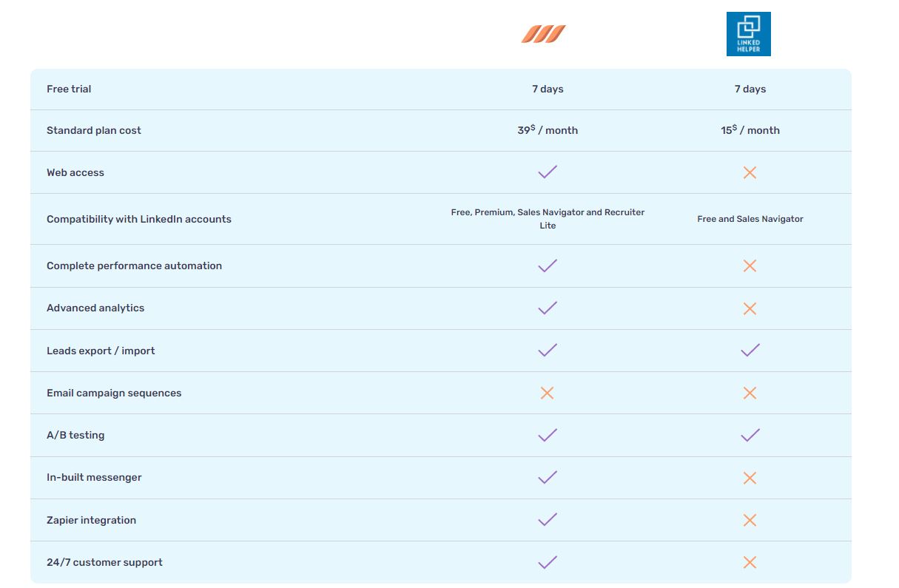This screenshot has height=588, width=899.
Task: Click the Standard plan cost label
Action: tap(94, 130)
